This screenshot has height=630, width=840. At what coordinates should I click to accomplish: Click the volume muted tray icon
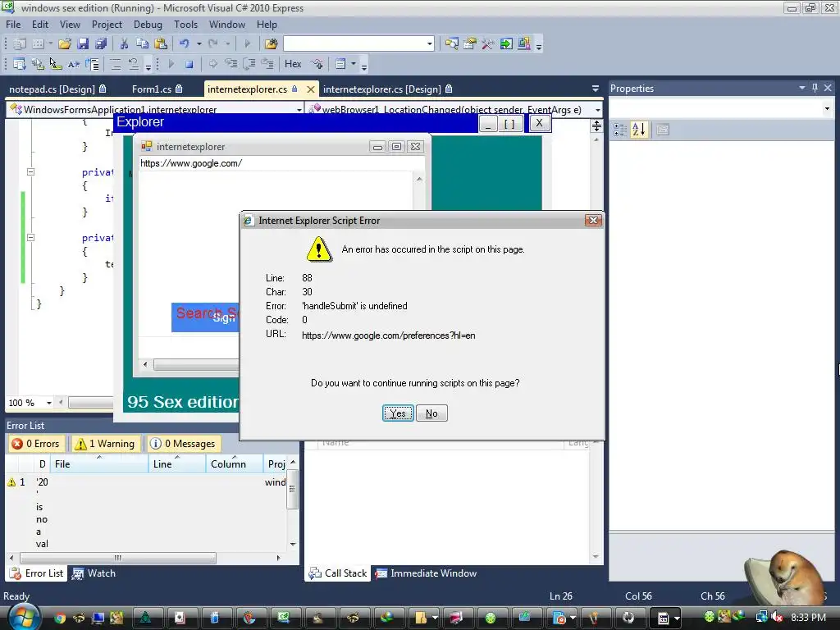point(778,617)
